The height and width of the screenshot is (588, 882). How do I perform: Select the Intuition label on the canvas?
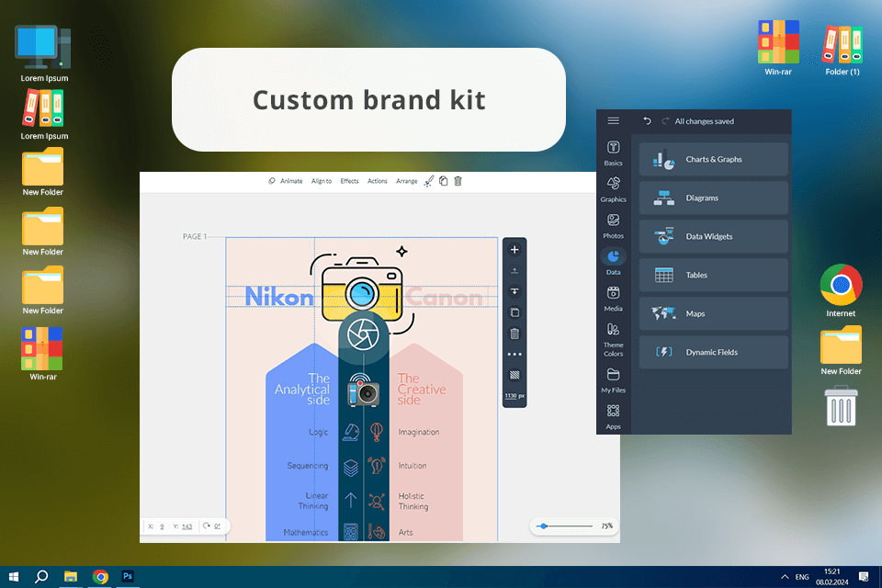click(x=413, y=465)
